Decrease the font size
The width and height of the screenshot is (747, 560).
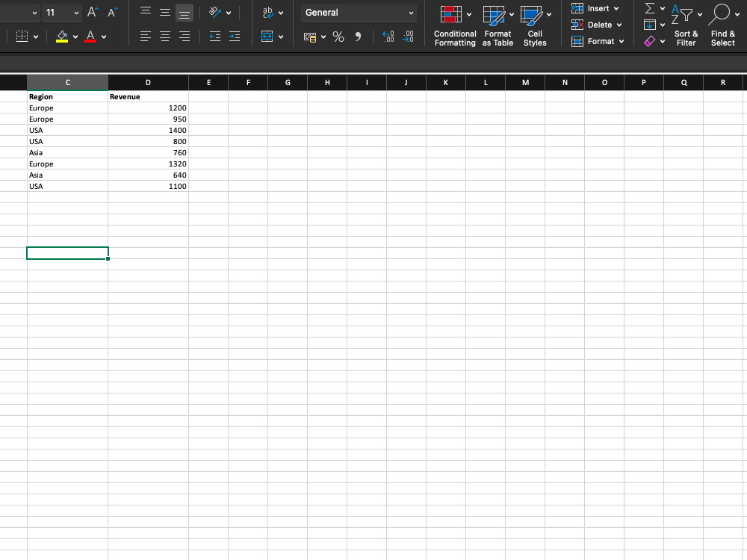[x=113, y=13]
